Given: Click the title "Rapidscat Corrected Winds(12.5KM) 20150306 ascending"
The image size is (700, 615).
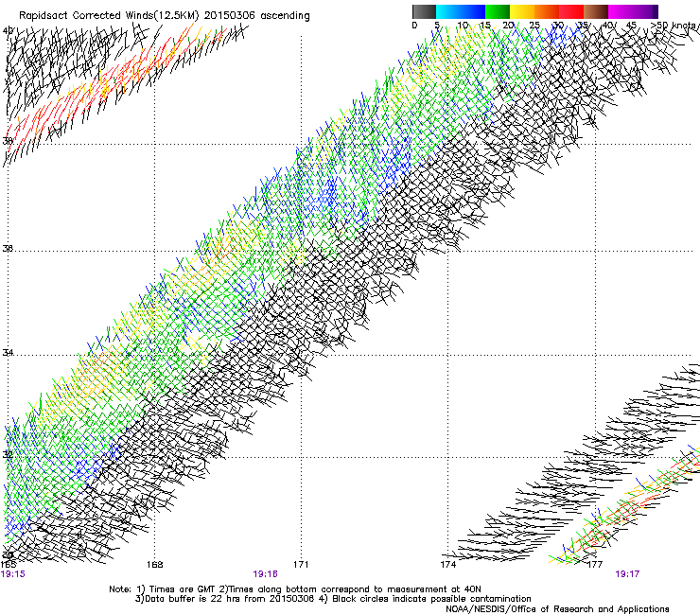Looking at the screenshot, I should tap(165, 16).
